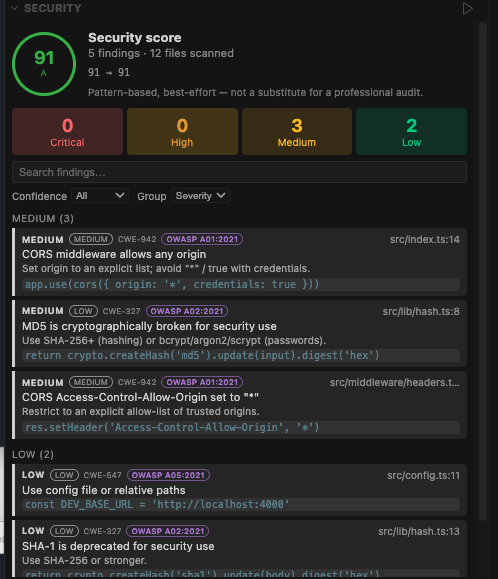Open src/lib/hash.ts:13 file location
This screenshot has width=498, height=579.
pos(419,532)
